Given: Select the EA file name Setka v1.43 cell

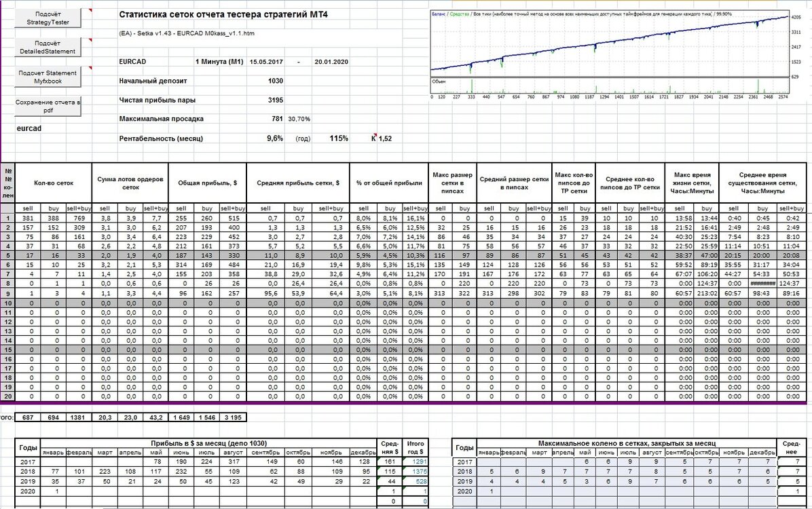Looking at the screenshot, I should pyautogui.click(x=187, y=33).
